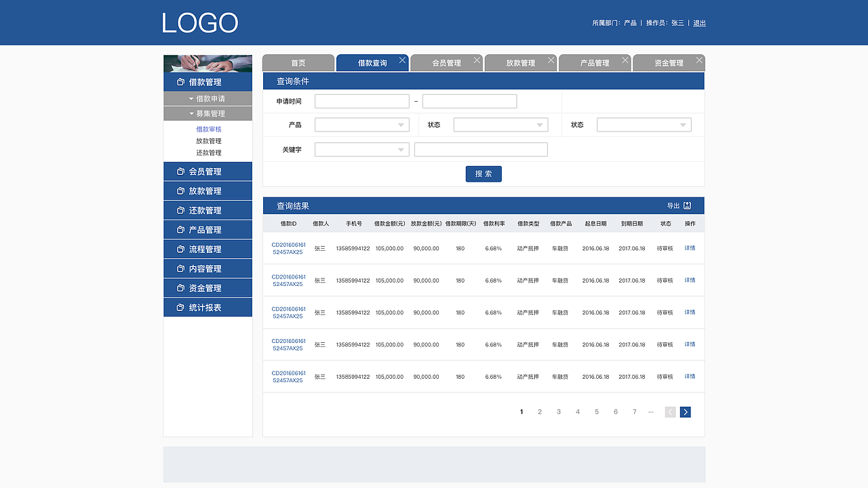This screenshot has width=868, height=488.
Task: Click 导出 to export results
Action: [x=673, y=206]
